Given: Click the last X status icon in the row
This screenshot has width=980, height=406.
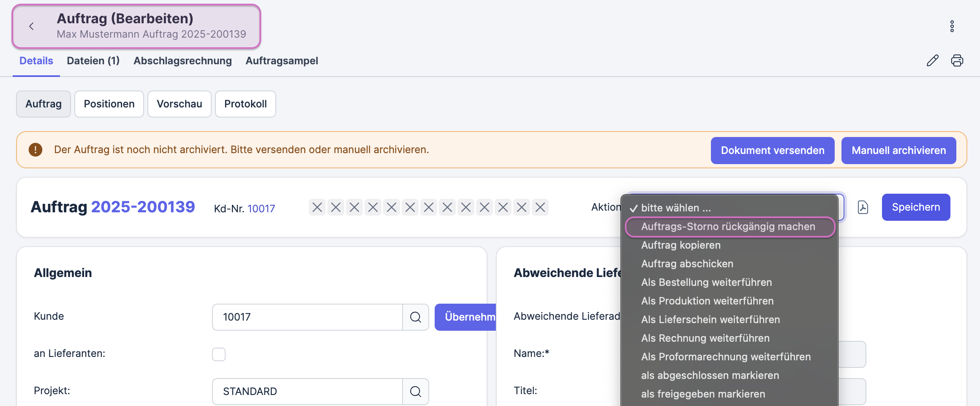Looking at the screenshot, I should tap(540, 207).
